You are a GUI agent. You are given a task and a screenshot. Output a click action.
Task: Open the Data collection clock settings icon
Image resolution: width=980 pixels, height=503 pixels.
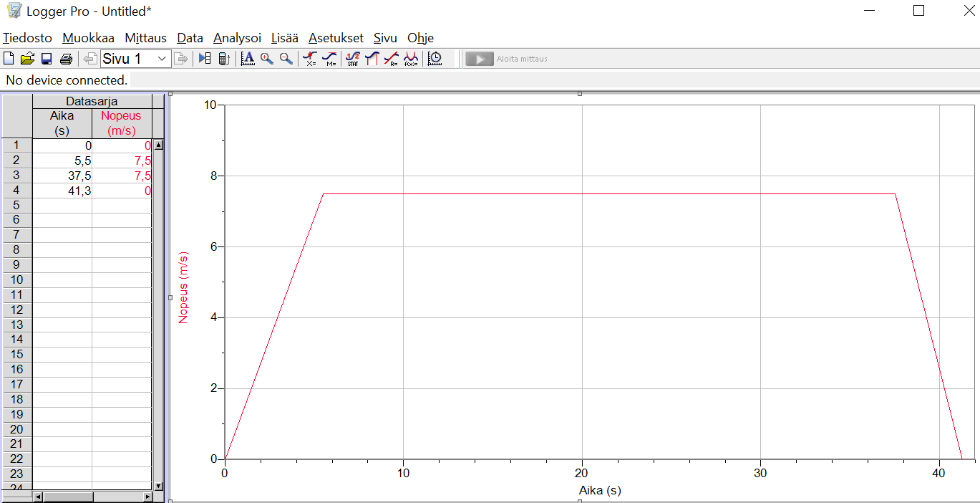click(x=435, y=59)
